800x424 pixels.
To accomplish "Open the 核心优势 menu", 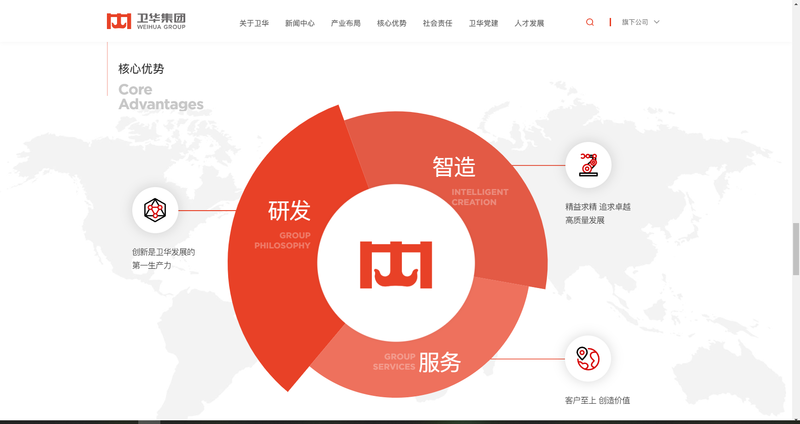I will pyautogui.click(x=392, y=23).
